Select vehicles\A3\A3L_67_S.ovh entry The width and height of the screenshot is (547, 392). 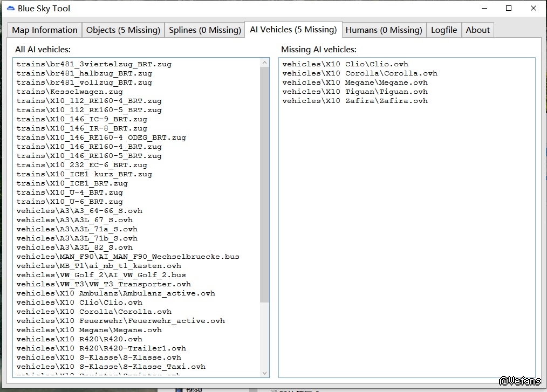pyautogui.click(x=74, y=219)
